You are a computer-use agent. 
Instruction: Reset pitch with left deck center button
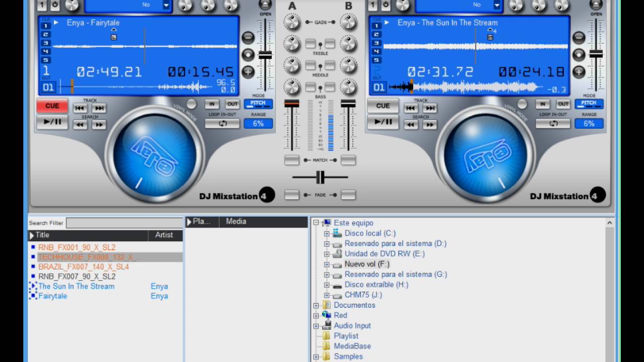(248, 54)
